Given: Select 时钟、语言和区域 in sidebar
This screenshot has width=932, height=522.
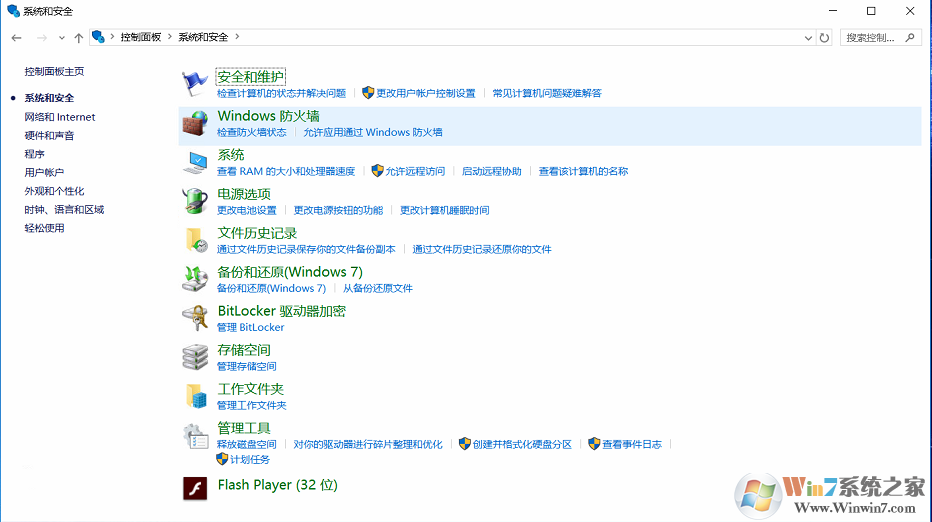Looking at the screenshot, I should [x=64, y=209].
